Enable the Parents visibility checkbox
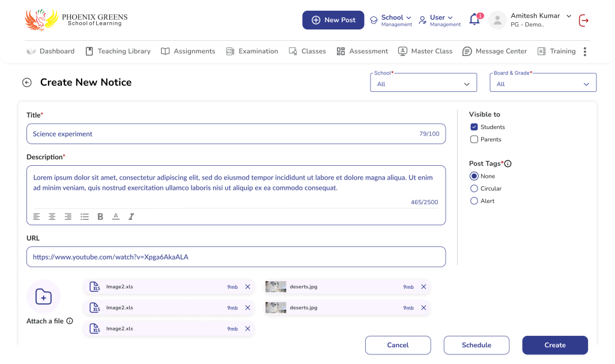Screen dimensions: 615x364 coord(474,139)
